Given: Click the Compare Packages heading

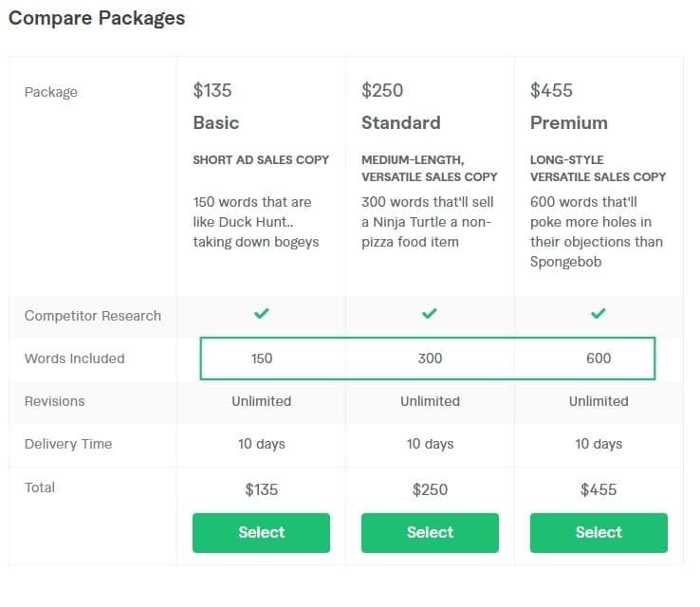Looking at the screenshot, I should click(x=97, y=18).
